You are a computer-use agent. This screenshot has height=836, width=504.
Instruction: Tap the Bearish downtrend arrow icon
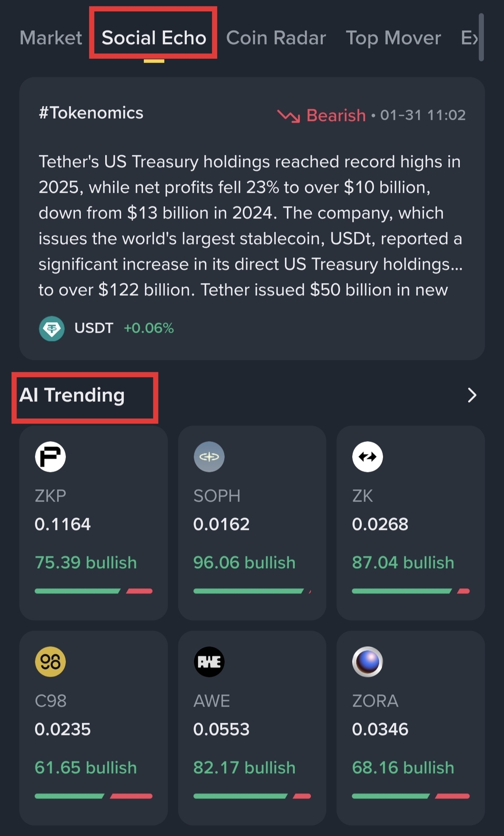point(288,116)
